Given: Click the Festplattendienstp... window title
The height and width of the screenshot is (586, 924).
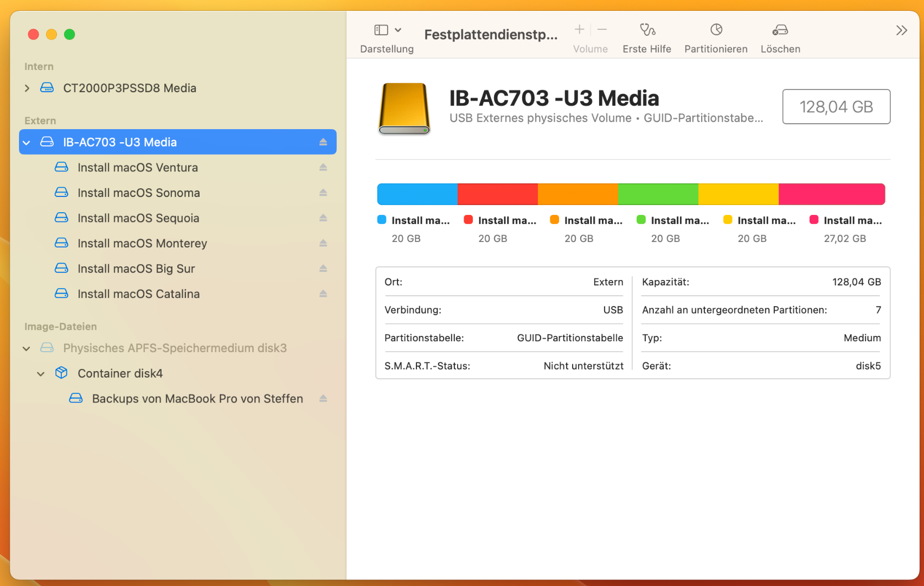Looking at the screenshot, I should click(491, 35).
